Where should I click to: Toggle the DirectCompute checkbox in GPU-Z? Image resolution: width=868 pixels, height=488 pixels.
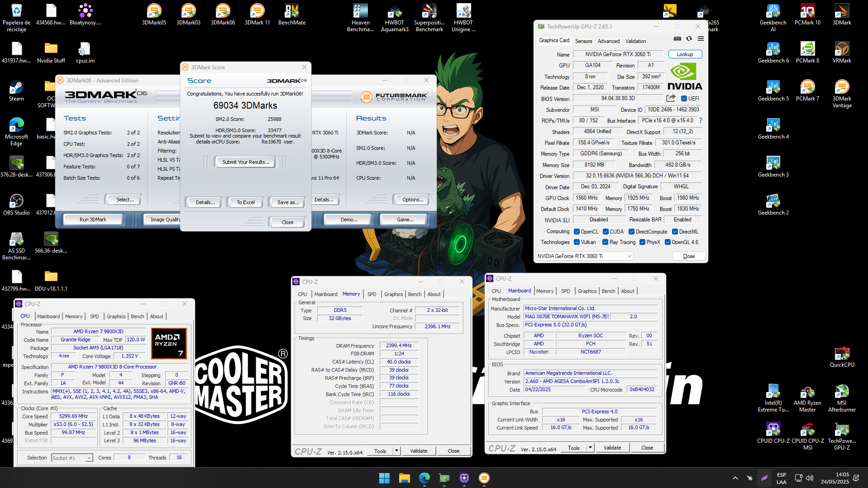click(631, 232)
